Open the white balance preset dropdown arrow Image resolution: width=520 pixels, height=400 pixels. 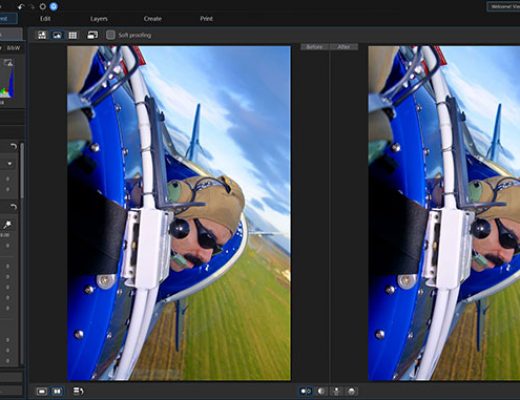coord(10,163)
